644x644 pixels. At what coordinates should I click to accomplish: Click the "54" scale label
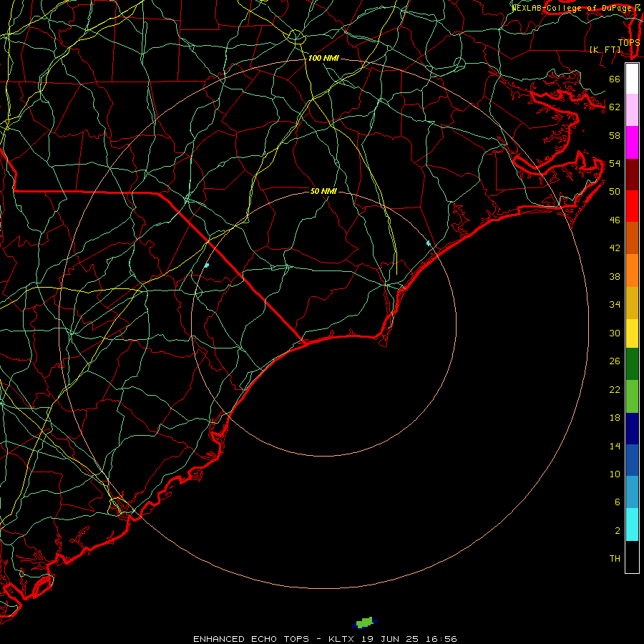(x=615, y=163)
